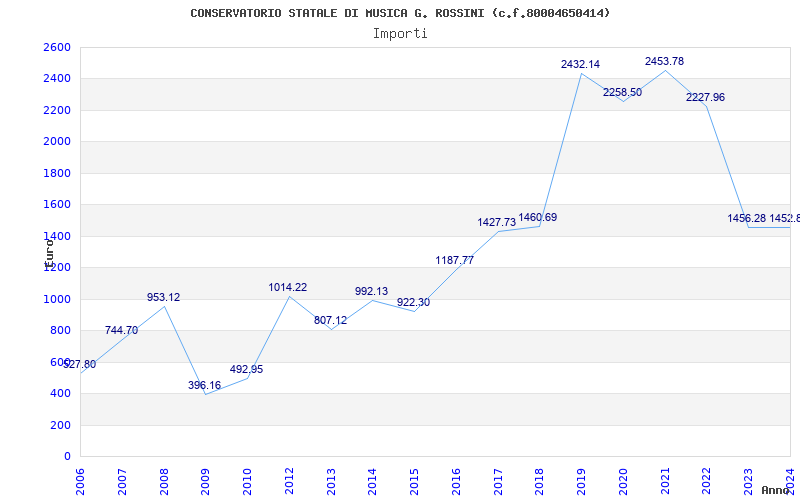Select the 2227.96 data label

[706, 97]
